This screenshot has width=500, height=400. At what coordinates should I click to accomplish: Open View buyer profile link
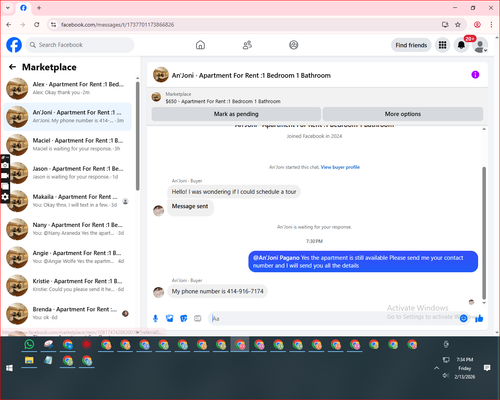pyautogui.click(x=340, y=167)
